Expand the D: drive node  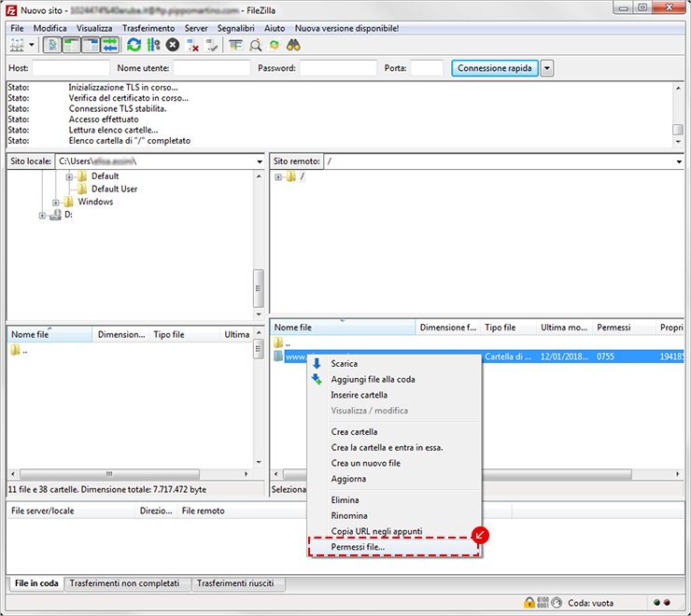point(42,216)
